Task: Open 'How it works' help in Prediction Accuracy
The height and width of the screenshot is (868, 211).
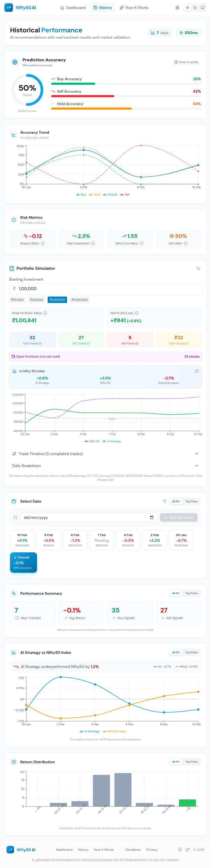Action: (x=186, y=62)
